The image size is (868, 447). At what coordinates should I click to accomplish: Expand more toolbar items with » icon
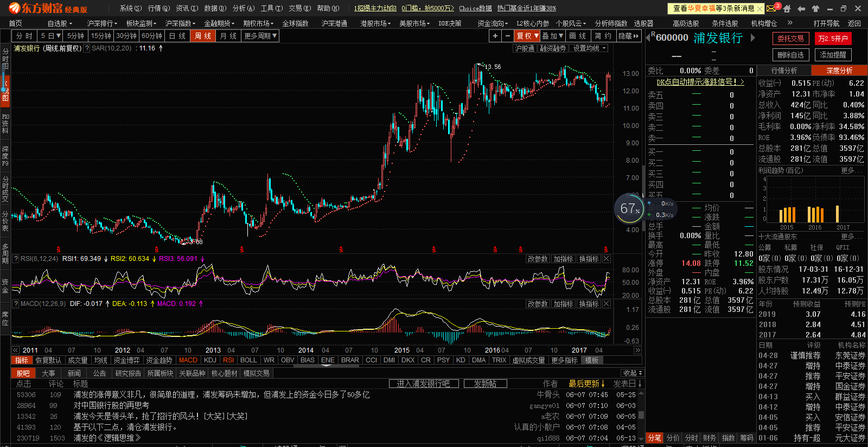coord(790,23)
